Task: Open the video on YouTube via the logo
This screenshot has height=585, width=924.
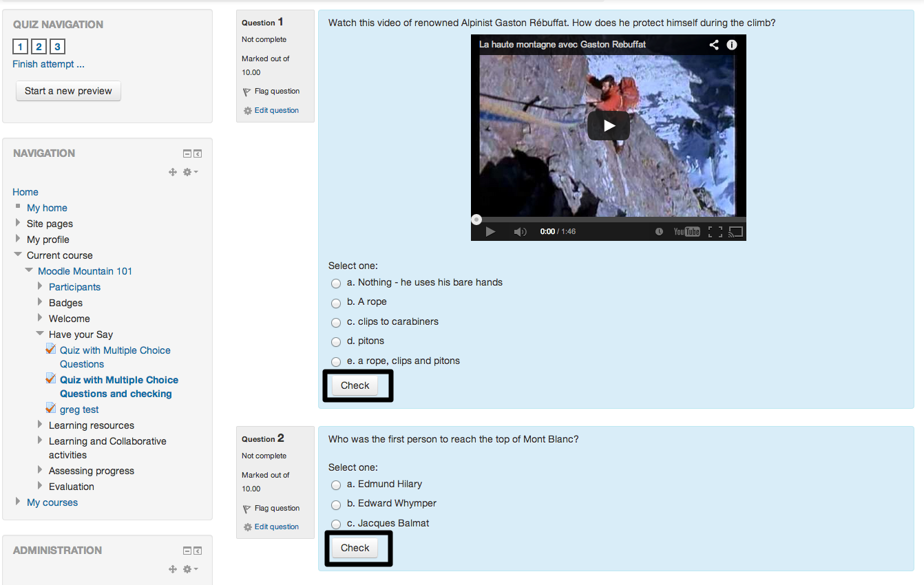Action: tap(686, 232)
